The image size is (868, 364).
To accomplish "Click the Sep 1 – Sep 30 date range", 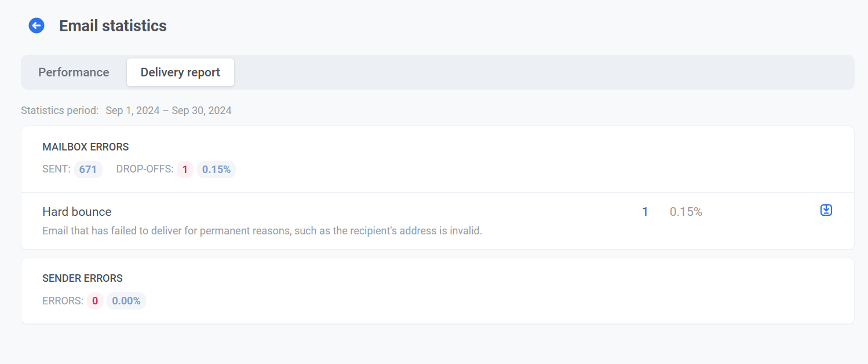I will (168, 111).
